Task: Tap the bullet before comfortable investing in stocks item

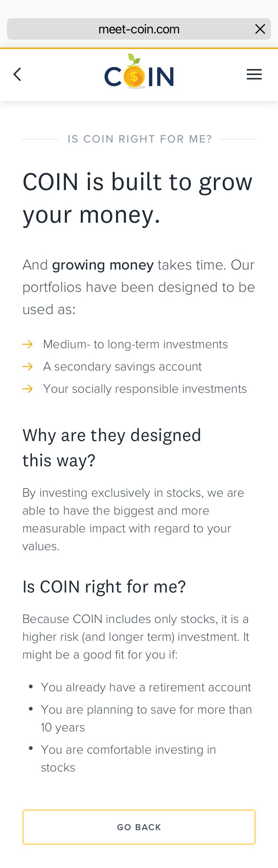Action: click(31, 748)
